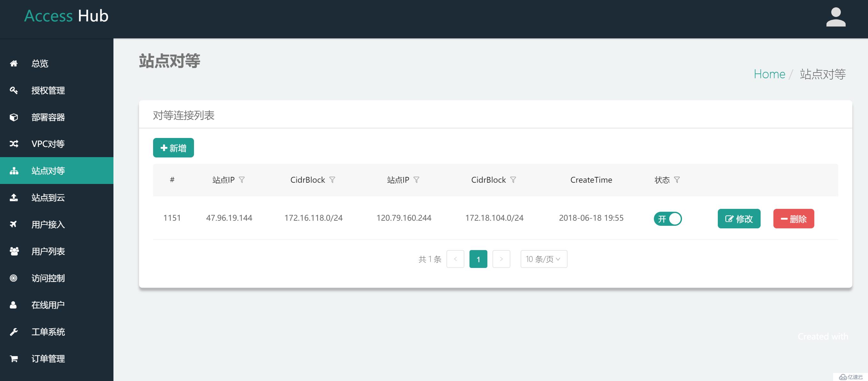Expand items per page dropdown 10条/页
Viewport: 868px width, 381px height.
pyautogui.click(x=544, y=259)
